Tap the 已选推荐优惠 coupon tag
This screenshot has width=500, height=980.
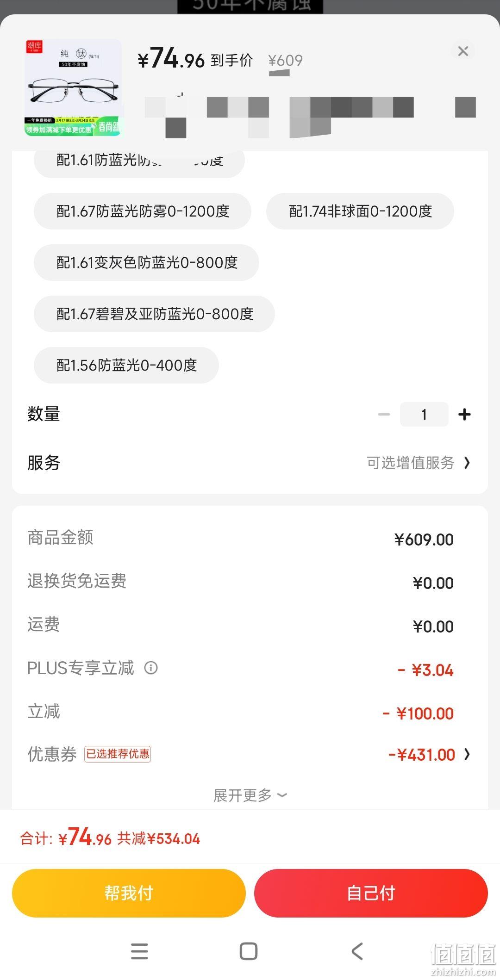click(x=118, y=754)
